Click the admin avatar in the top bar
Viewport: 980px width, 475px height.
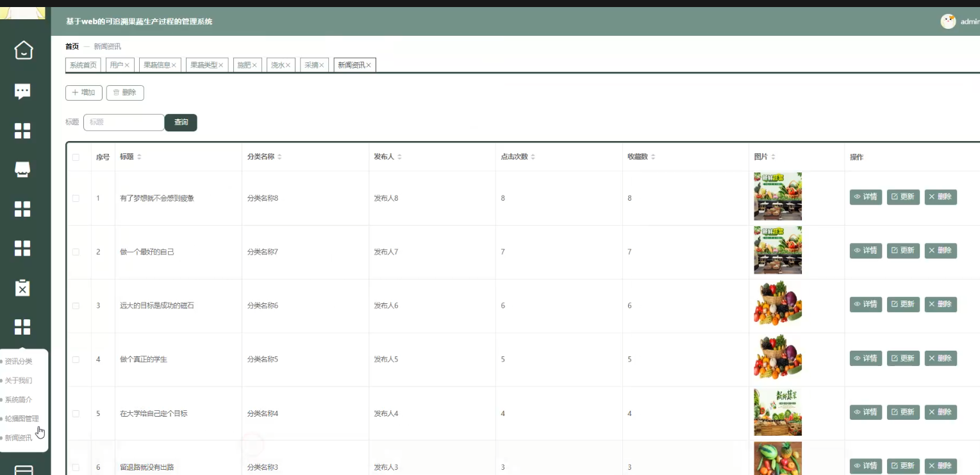point(948,21)
